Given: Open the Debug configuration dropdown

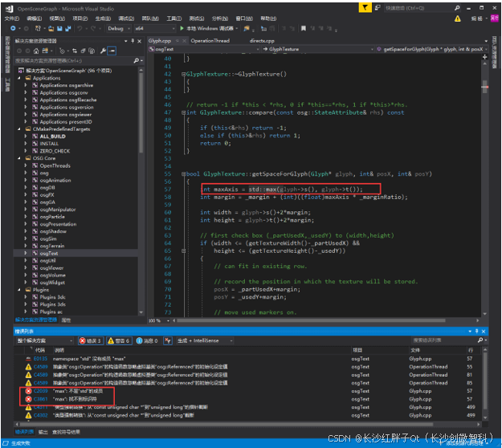Looking at the screenshot, I should [117, 28].
